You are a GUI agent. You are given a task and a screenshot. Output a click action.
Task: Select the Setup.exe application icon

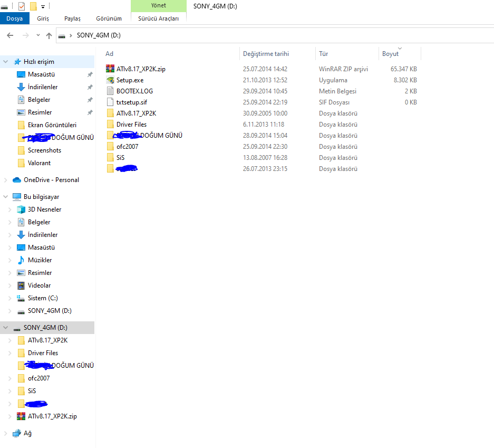pyautogui.click(x=110, y=80)
